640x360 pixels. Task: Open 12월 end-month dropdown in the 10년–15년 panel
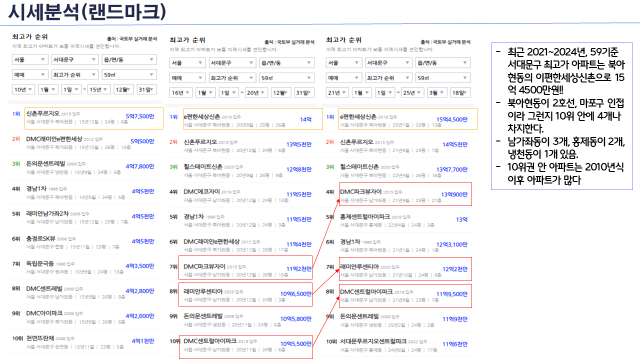pyautogui.click(x=123, y=89)
